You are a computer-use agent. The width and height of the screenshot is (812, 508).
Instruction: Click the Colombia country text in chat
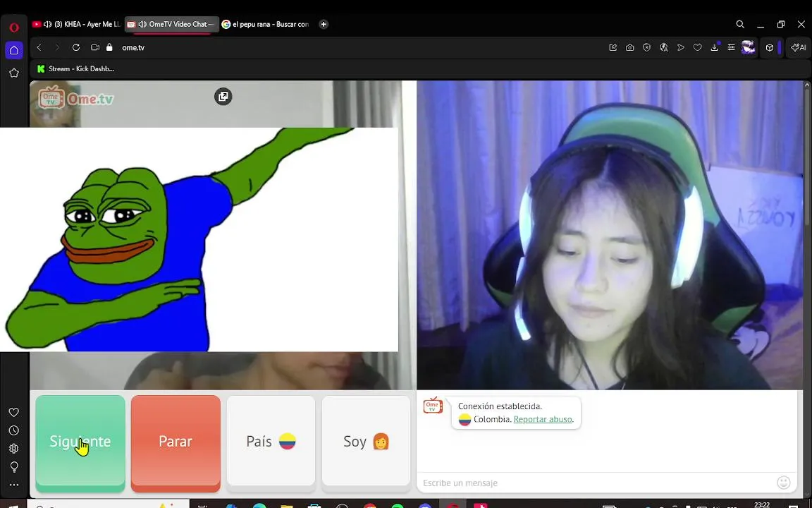491,419
